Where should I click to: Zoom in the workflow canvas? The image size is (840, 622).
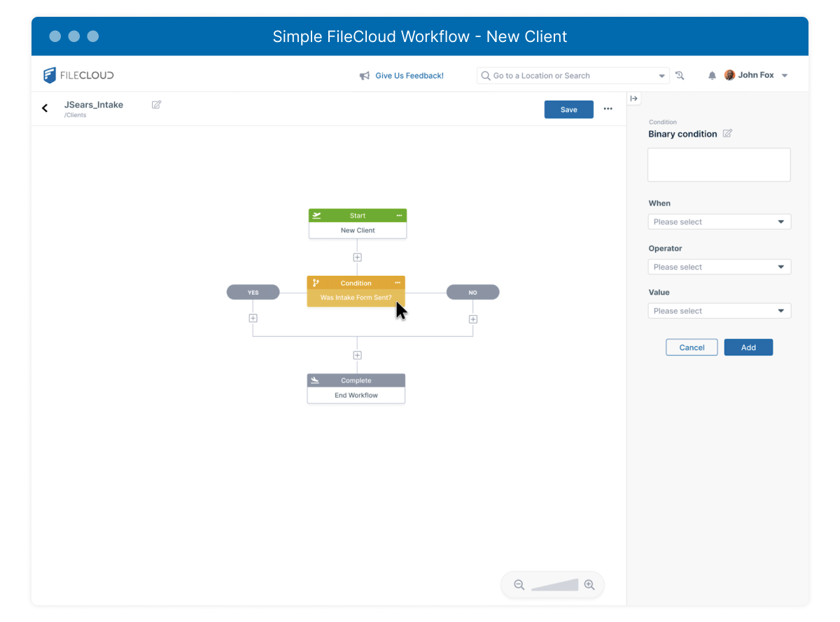[x=589, y=585]
